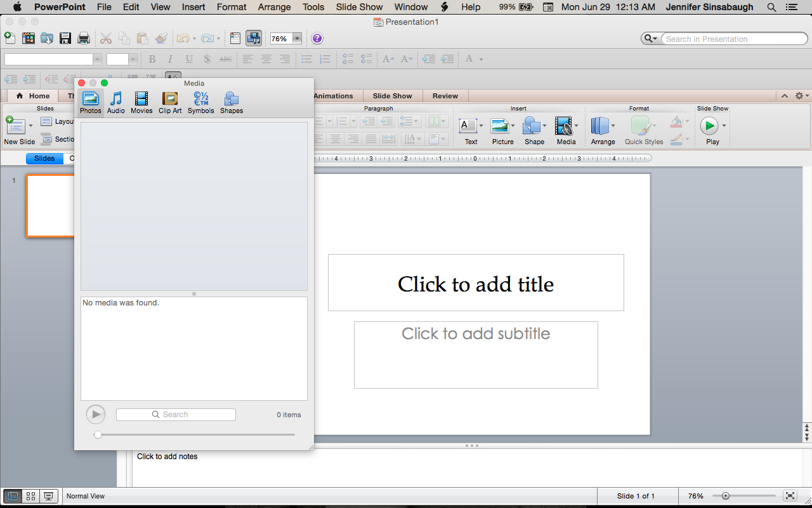Screen dimensions: 812x508
Task: Fit slide to window in status bar
Action: click(790, 496)
